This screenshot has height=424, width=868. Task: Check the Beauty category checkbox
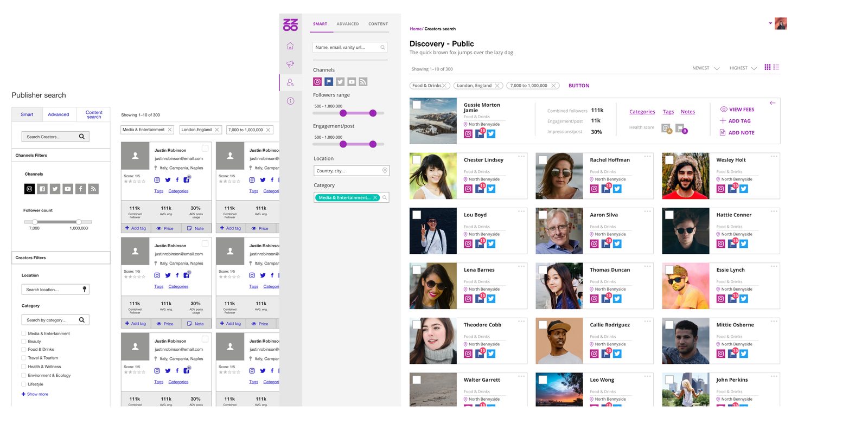(x=23, y=342)
